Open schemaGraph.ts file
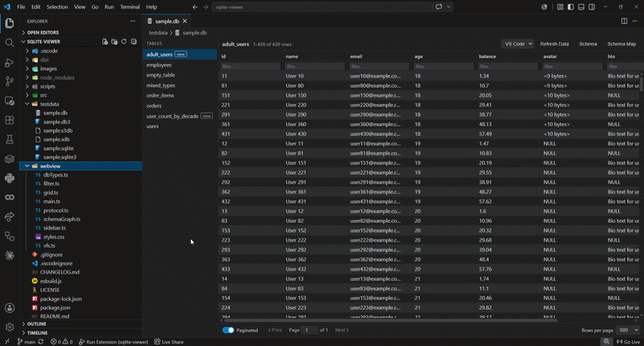644x346 pixels. tap(62, 219)
